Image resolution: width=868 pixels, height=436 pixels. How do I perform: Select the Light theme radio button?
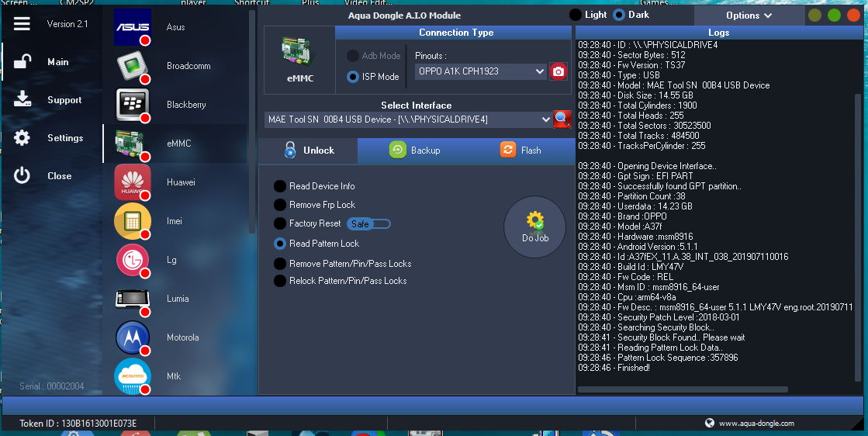576,15
